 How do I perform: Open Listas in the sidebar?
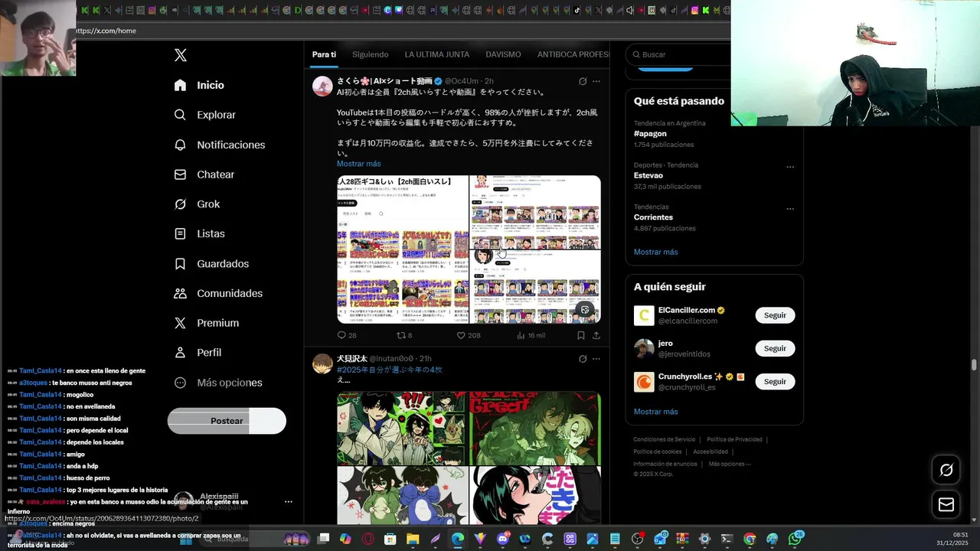point(199,233)
